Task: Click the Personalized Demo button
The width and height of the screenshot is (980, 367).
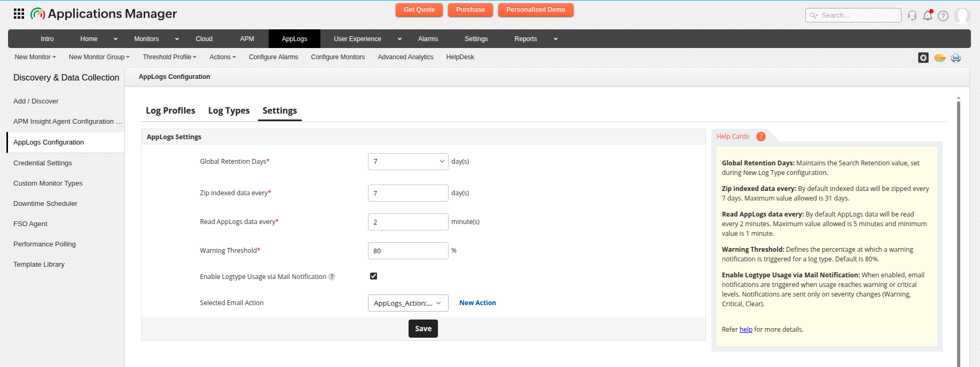Action: point(536,10)
